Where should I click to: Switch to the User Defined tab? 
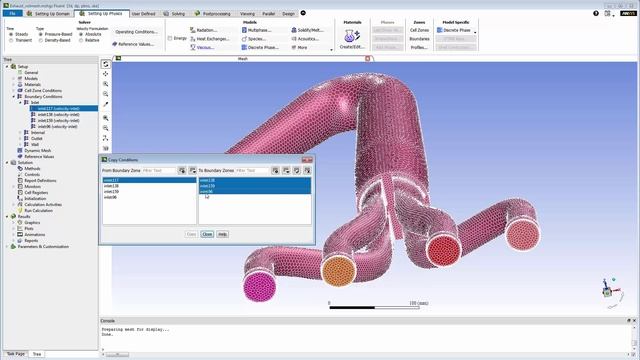[x=143, y=13]
